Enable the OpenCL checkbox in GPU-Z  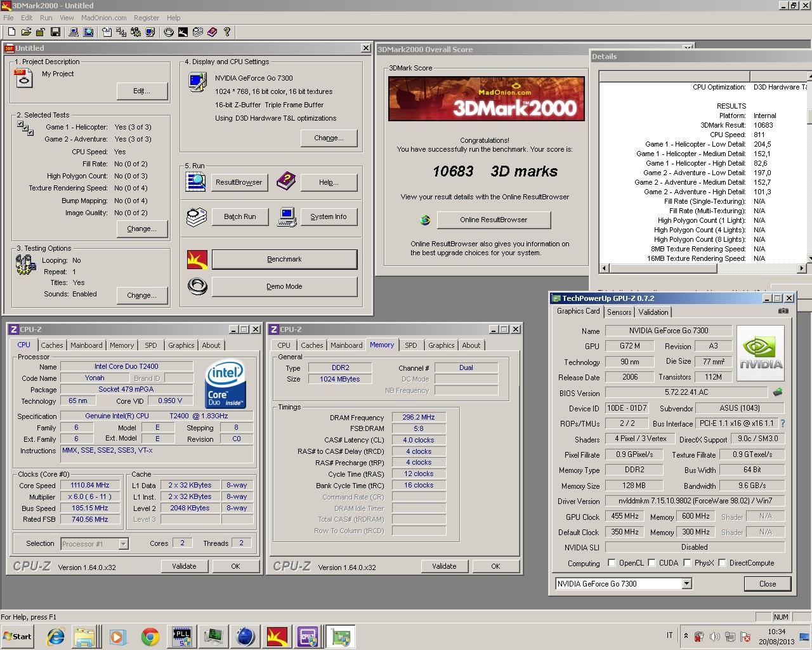[x=612, y=562]
